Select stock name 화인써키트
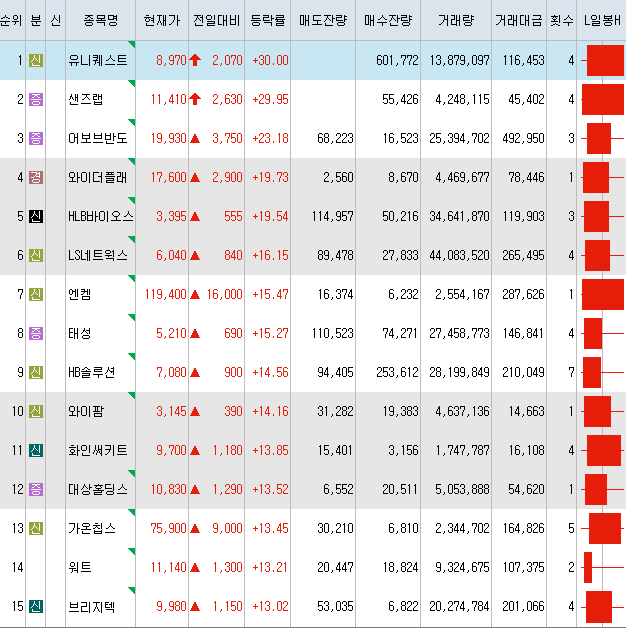 (x=98, y=450)
